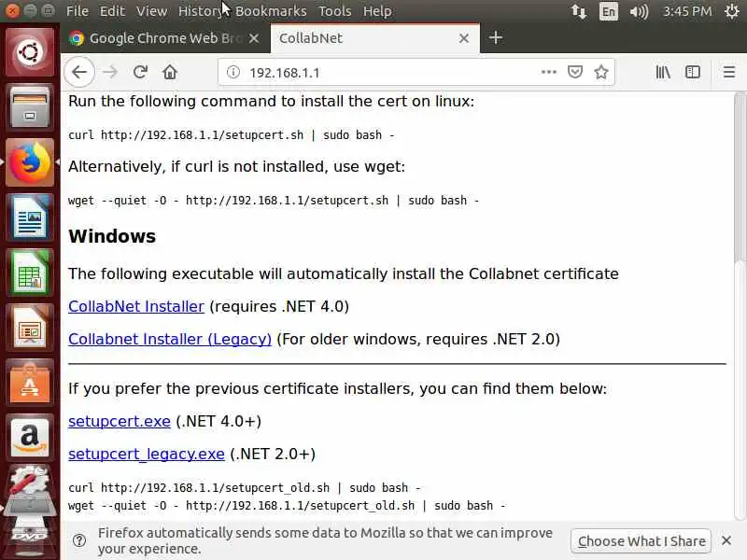The width and height of the screenshot is (747, 560).
Task: Click the curl setupcert_old.sh command line
Action: pos(245,488)
